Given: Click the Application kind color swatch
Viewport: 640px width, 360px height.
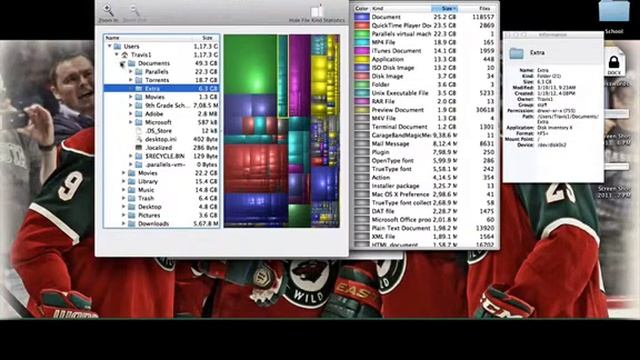Looking at the screenshot, I should tap(362, 59).
